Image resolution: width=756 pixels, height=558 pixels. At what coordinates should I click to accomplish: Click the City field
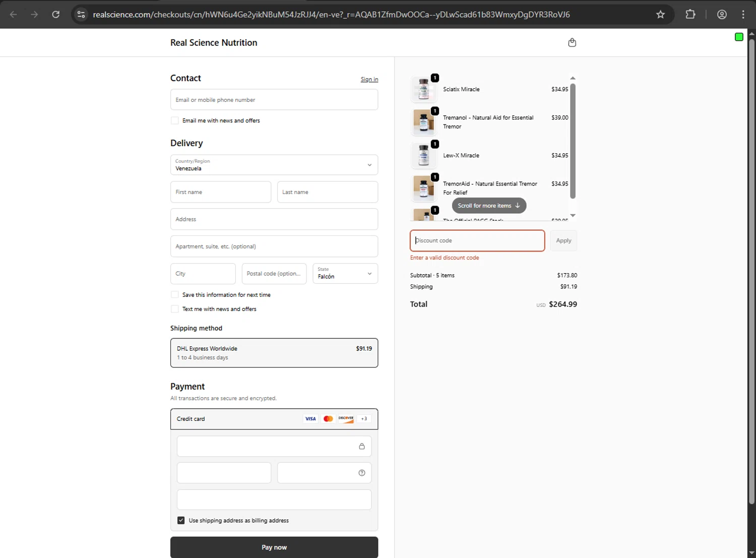203,274
